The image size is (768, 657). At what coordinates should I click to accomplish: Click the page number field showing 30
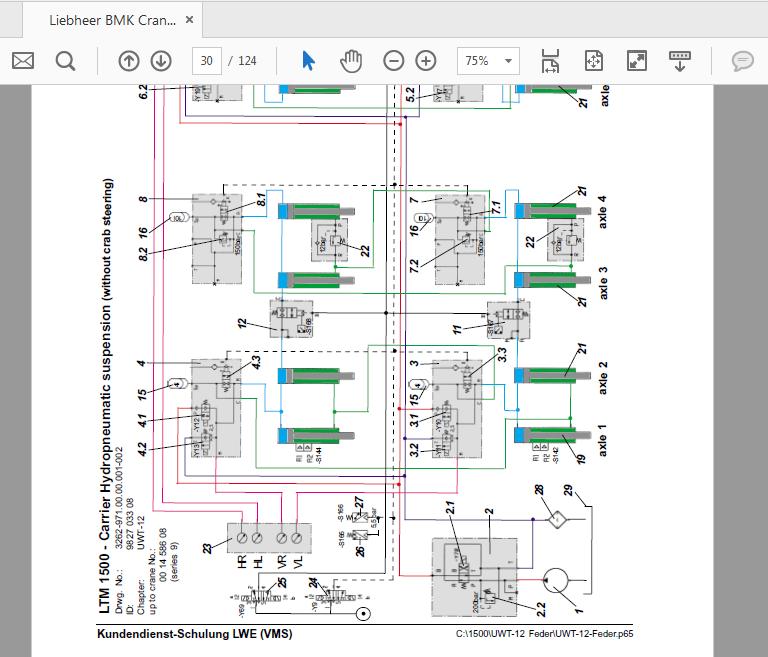pos(207,61)
